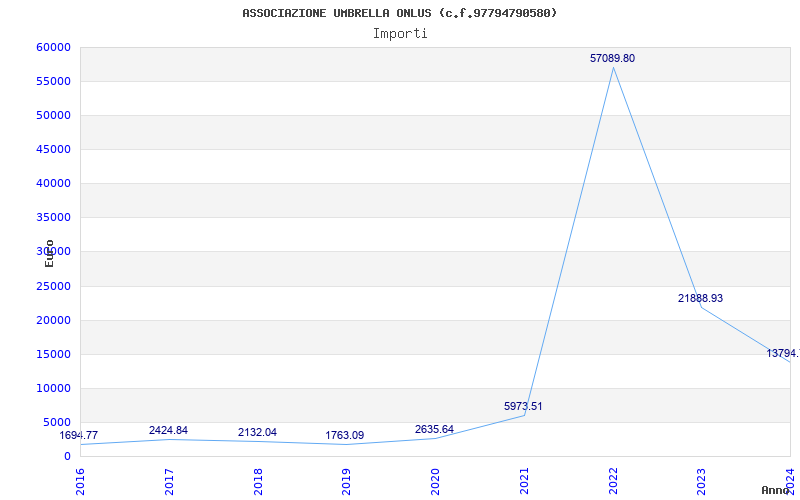Click the 20000 y-axis tick label

point(54,320)
